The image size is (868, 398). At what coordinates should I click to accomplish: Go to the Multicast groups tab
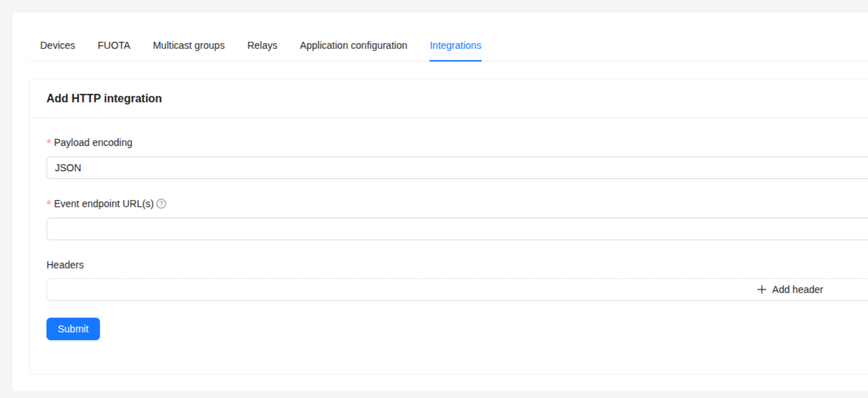(189, 46)
